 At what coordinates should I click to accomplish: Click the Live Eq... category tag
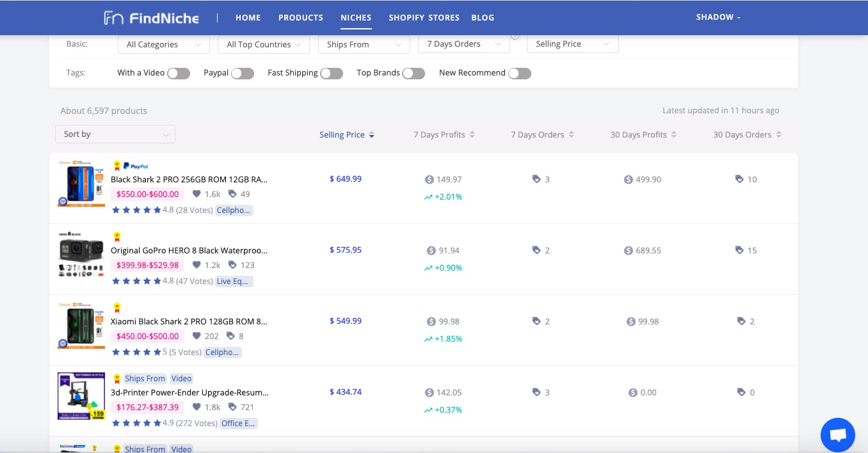[x=234, y=282]
